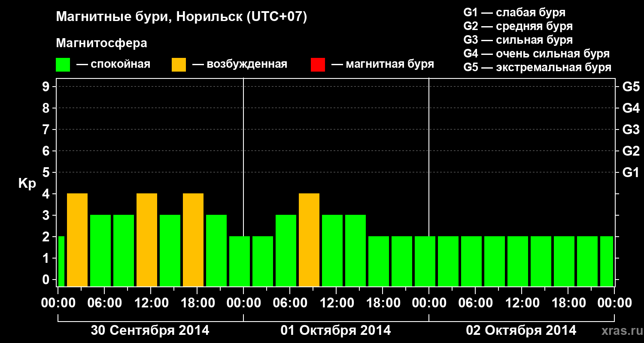This screenshot has height=343, width=644.
Task: Click the red 'магнитная буря' legend swatch
Action: tap(318, 65)
